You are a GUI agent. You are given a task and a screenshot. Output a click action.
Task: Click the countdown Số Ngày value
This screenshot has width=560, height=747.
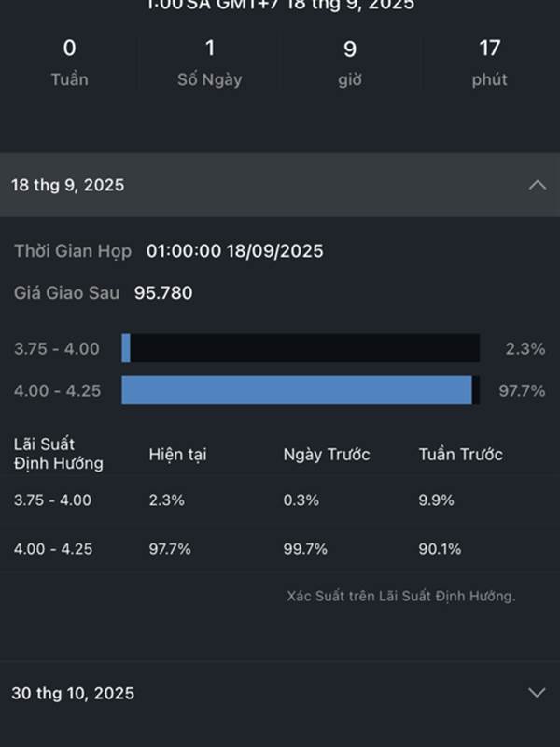209,49
